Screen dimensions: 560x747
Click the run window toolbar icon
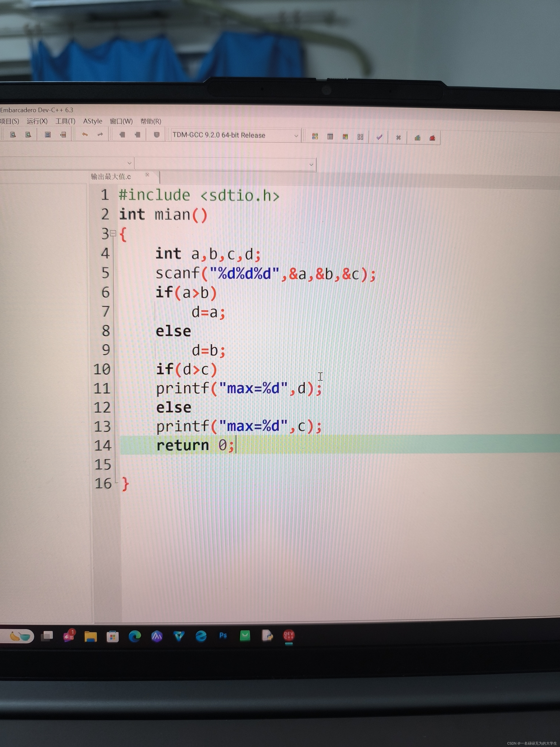click(330, 136)
